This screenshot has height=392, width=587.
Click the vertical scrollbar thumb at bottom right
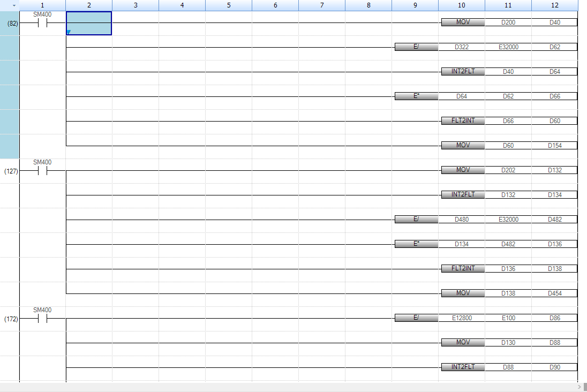coord(584,387)
